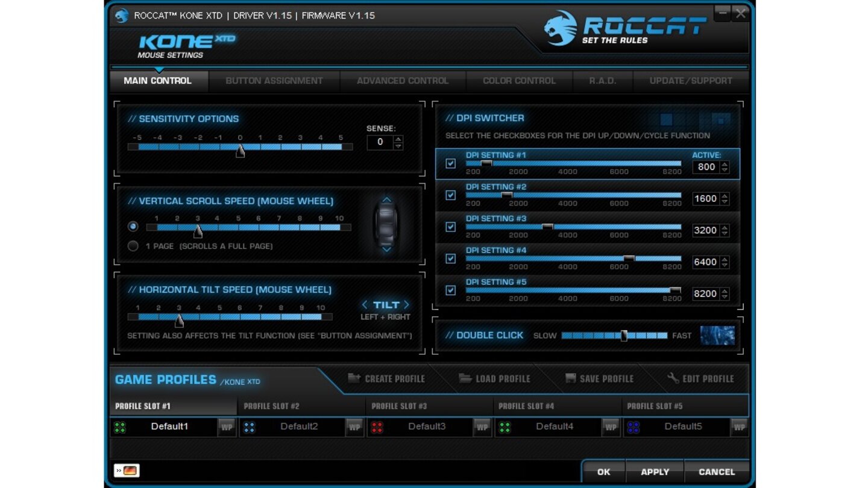Select Profile Slot #5 tab
Viewport: 868px width, 488px height.
coord(685,406)
